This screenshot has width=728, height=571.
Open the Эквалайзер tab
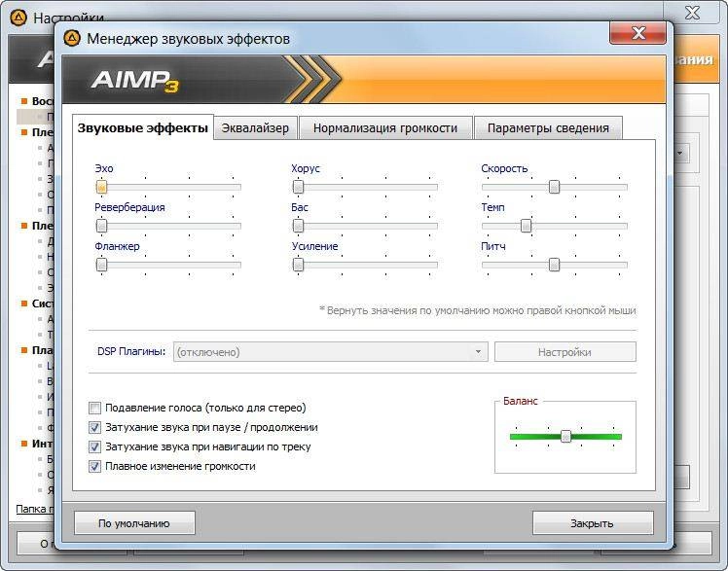pos(255,128)
